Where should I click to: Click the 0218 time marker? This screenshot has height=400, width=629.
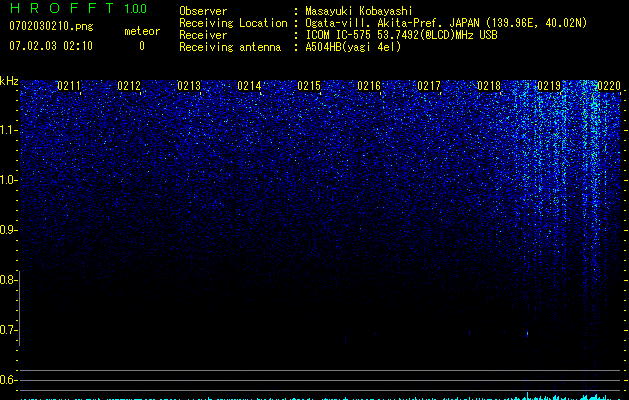pyautogui.click(x=489, y=86)
